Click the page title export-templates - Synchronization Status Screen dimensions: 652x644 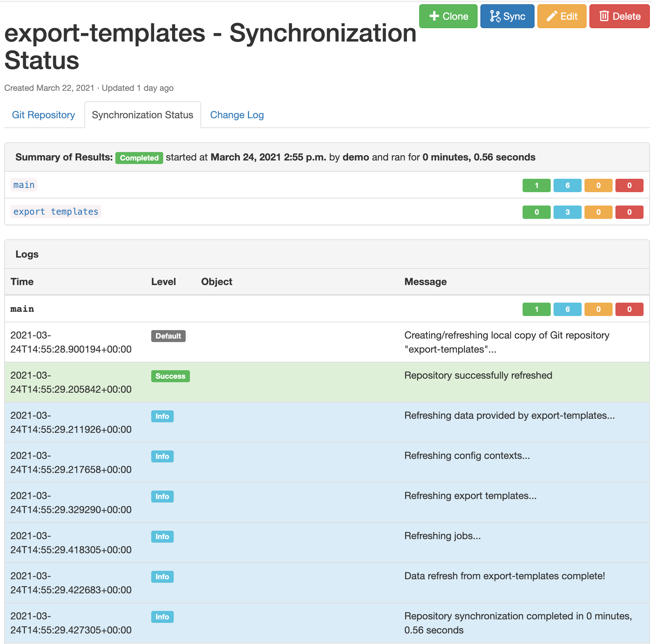pyautogui.click(x=210, y=46)
